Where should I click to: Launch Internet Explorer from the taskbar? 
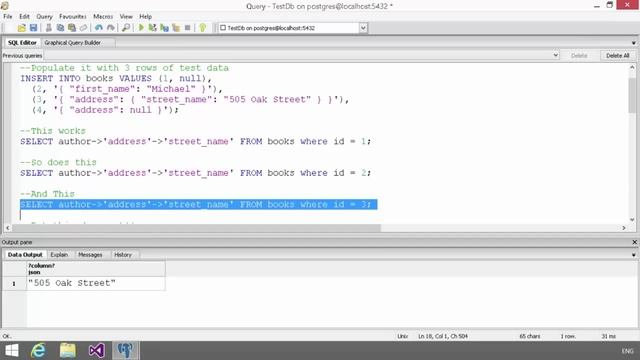pyautogui.click(x=38, y=351)
